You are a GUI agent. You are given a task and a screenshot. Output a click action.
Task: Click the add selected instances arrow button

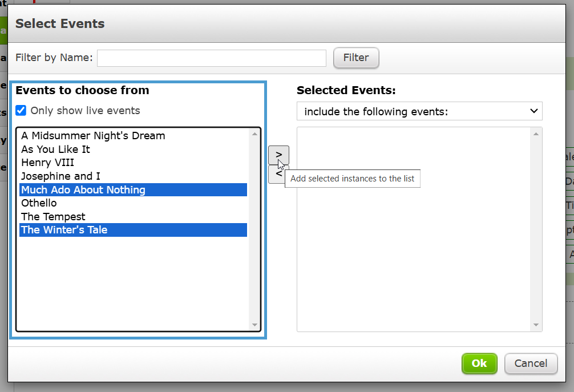pyautogui.click(x=278, y=155)
